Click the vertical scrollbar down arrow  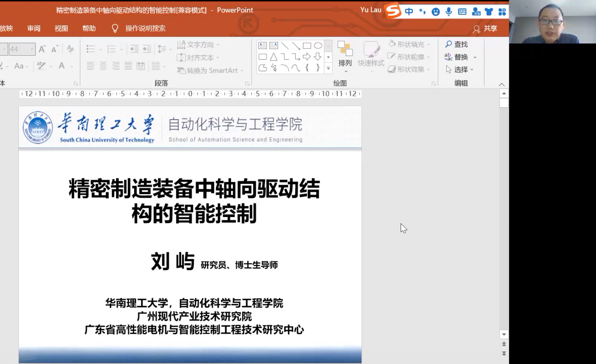click(504, 334)
